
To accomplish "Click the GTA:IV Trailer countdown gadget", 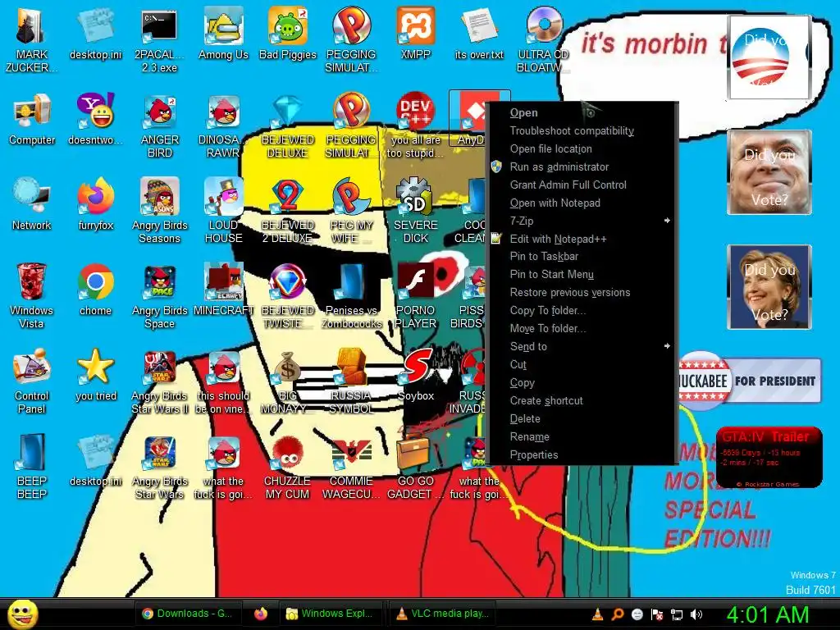I will coord(769,457).
